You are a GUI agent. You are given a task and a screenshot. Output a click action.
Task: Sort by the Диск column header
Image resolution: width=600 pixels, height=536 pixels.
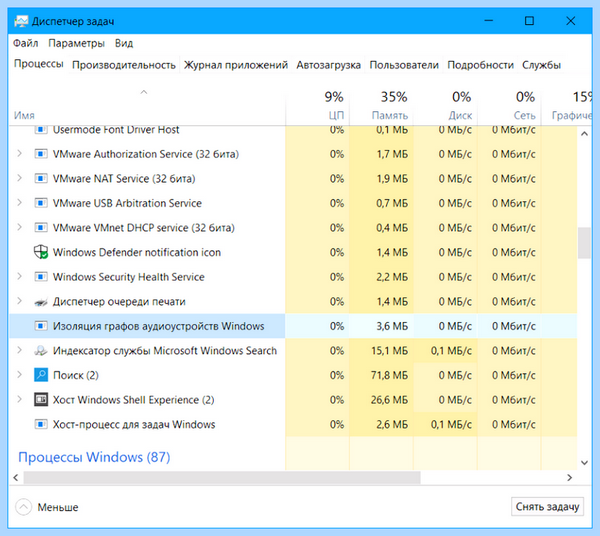tap(445, 104)
